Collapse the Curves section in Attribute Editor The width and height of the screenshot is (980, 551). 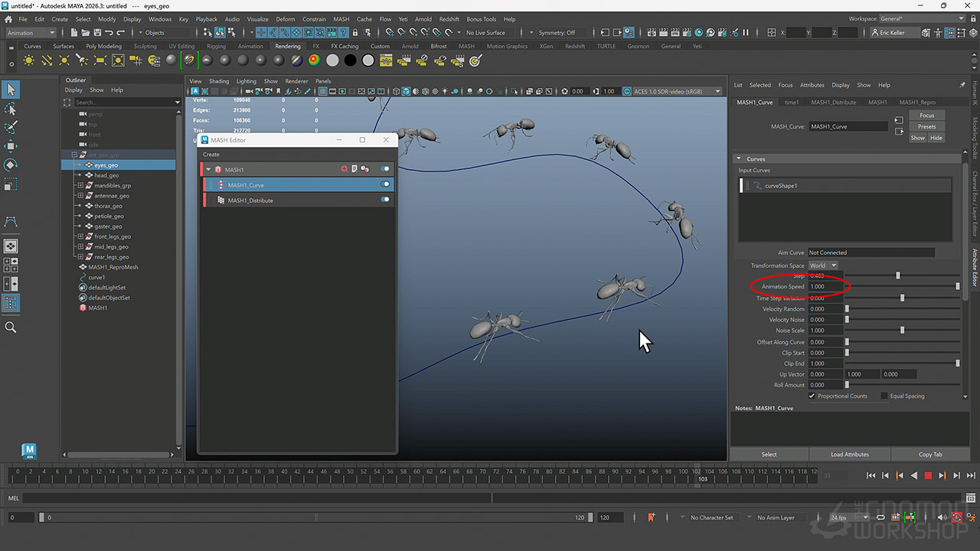pyautogui.click(x=739, y=159)
